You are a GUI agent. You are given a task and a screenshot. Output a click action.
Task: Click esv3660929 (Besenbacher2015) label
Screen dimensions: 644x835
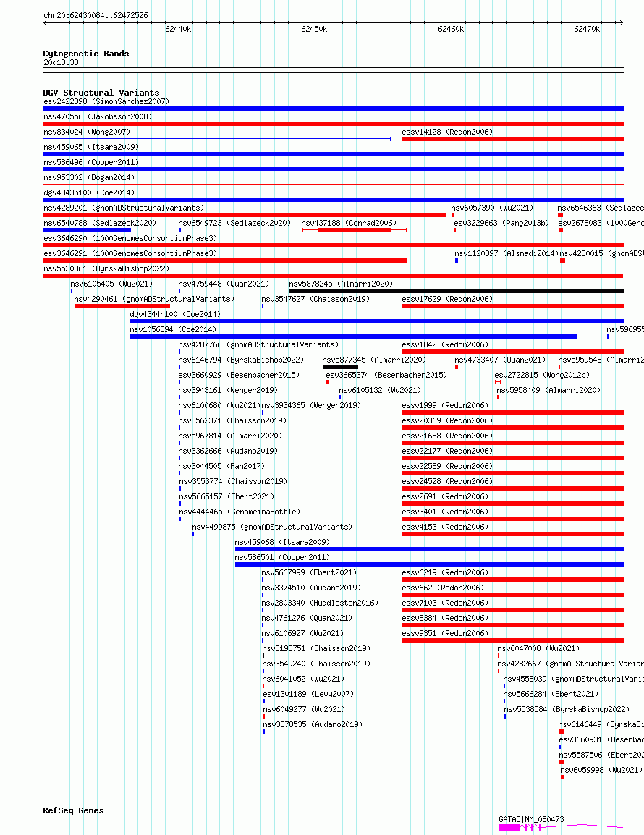pos(240,375)
